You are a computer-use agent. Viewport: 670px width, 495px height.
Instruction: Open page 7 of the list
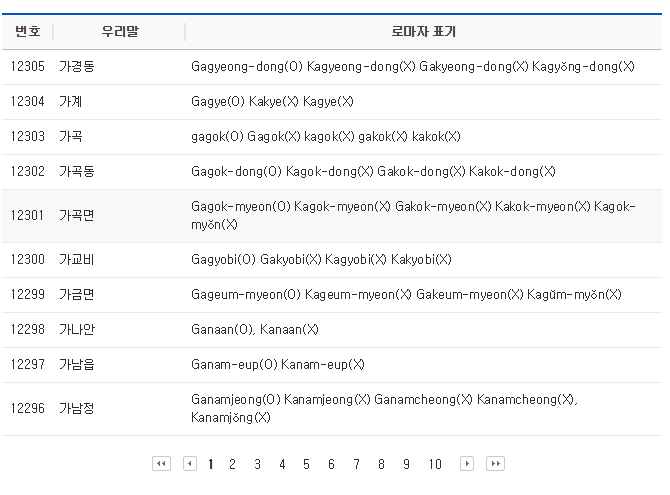356,464
